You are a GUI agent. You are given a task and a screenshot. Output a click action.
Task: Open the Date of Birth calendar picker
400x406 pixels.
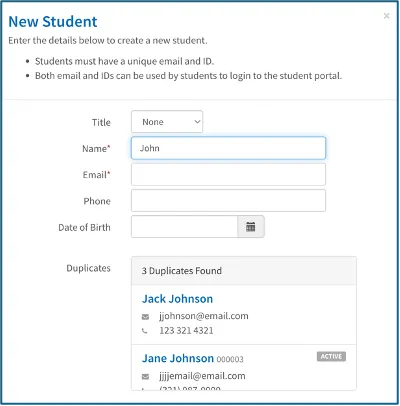click(251, 227)
